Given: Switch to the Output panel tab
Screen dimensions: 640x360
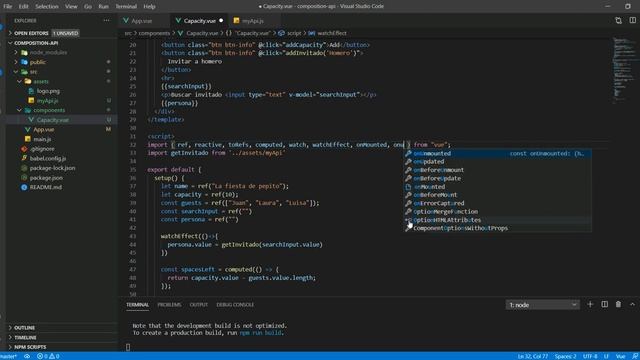Looking at the screenshot, I should (x=198, y=305).
